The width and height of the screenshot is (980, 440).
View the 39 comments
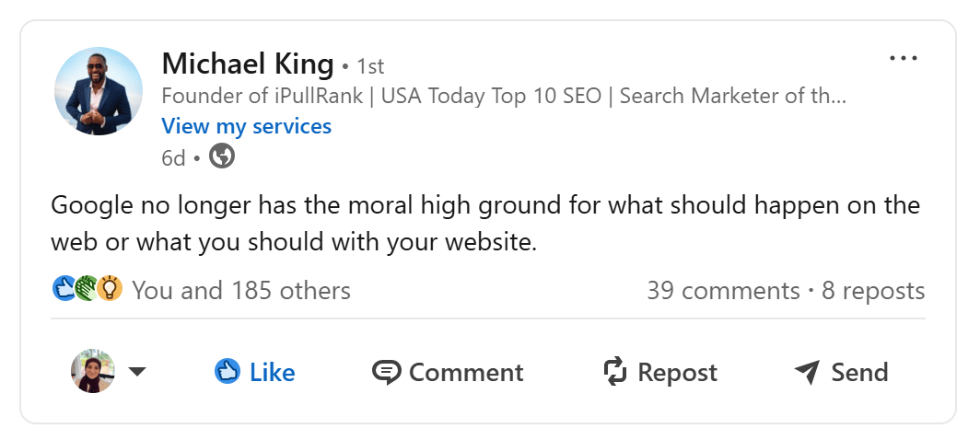723,291
